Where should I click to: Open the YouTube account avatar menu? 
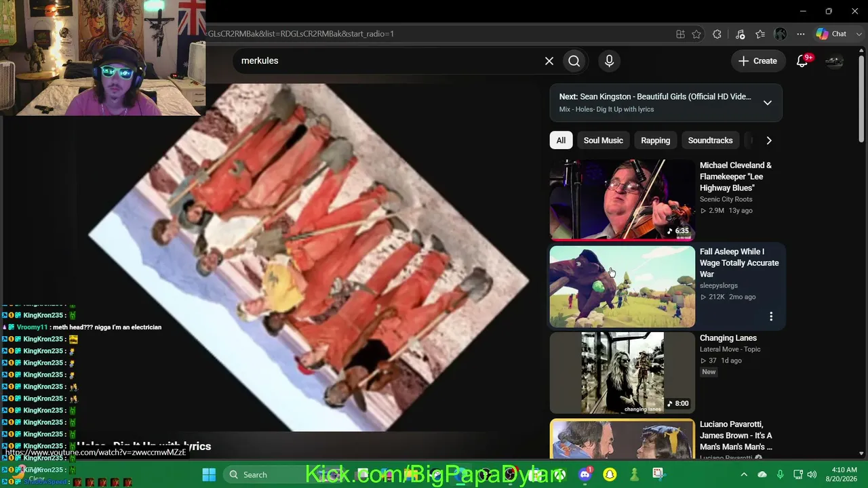[834, 61]
